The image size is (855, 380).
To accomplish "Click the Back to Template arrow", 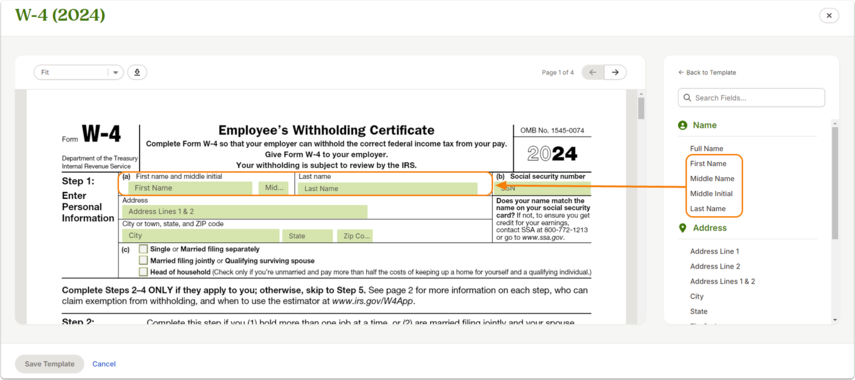I will [x=681, y=73].
